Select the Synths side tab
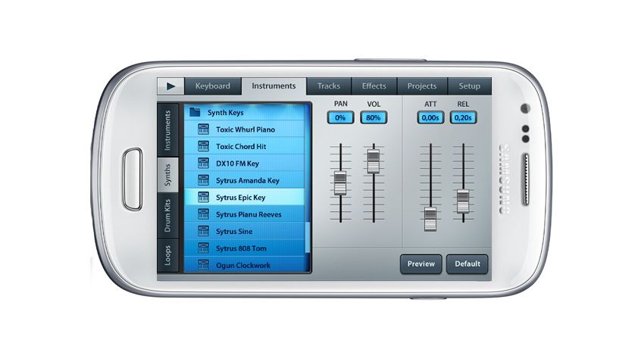 tap(167, 175)
